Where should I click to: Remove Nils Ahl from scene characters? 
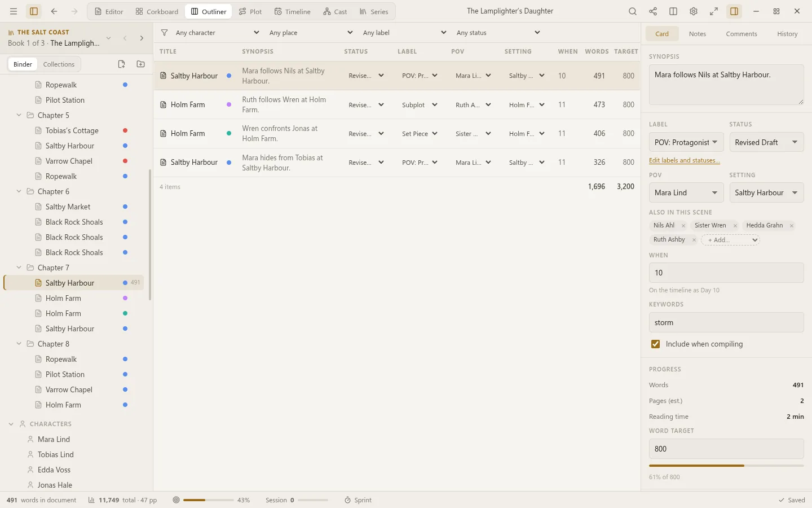click(683, 226)
